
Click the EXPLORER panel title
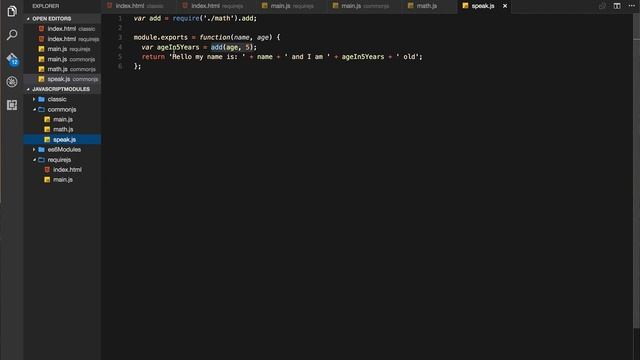(x=46, y=6)
